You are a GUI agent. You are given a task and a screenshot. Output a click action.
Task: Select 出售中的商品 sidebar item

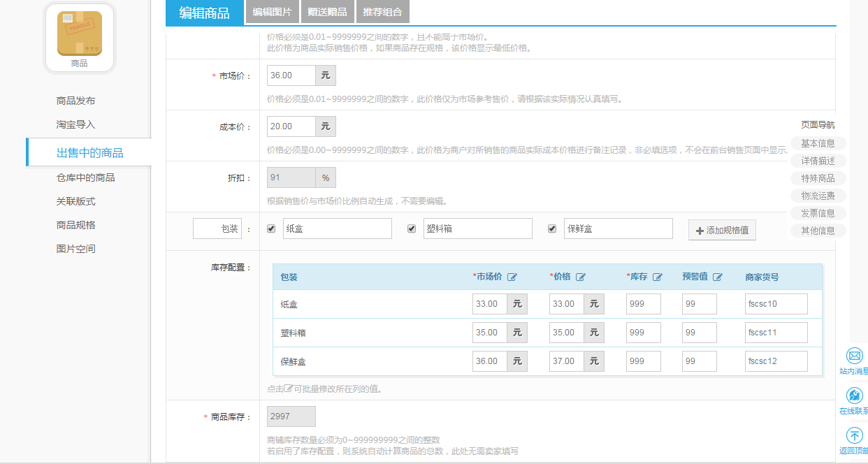point(89,152)
